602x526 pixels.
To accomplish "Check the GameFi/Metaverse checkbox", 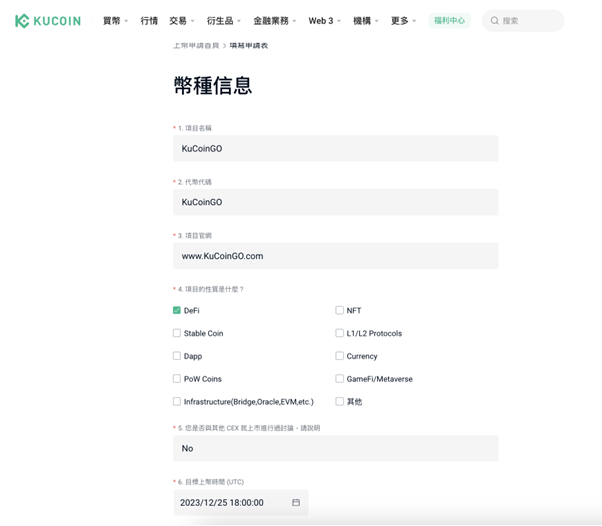I will coord(339,379).
